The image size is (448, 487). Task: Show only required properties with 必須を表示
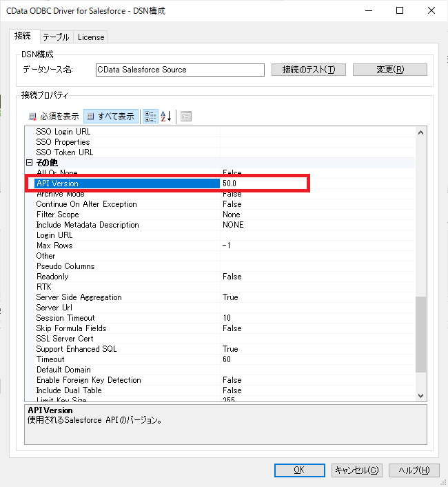54,117
